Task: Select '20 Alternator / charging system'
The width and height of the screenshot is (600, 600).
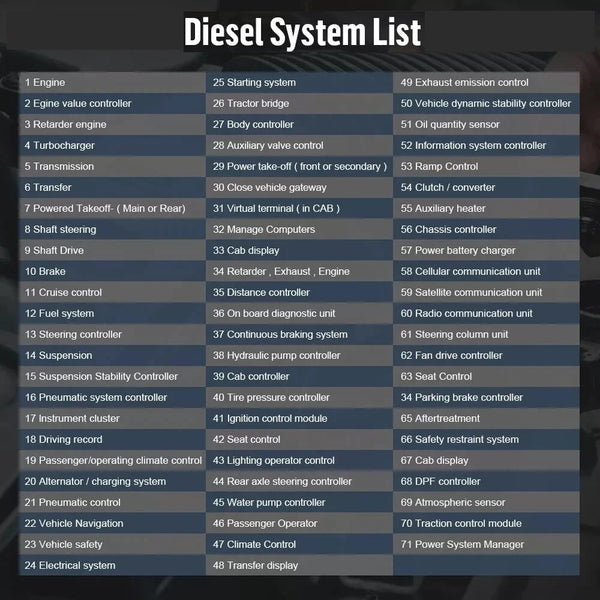Action: (x=112, y=482)
